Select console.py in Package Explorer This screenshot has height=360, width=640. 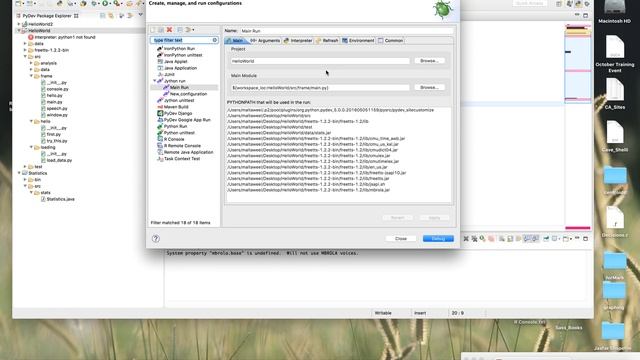click(x=54, y=89)
